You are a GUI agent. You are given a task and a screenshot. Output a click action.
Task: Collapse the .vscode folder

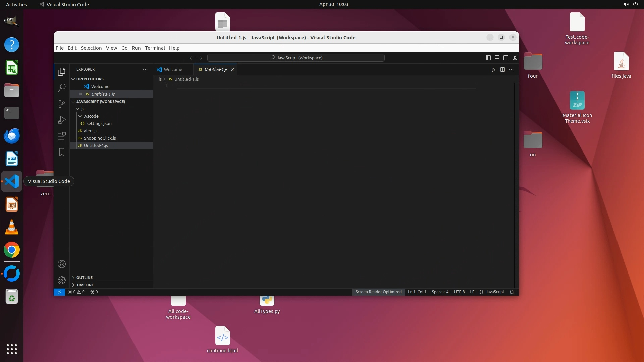(91, 116)
